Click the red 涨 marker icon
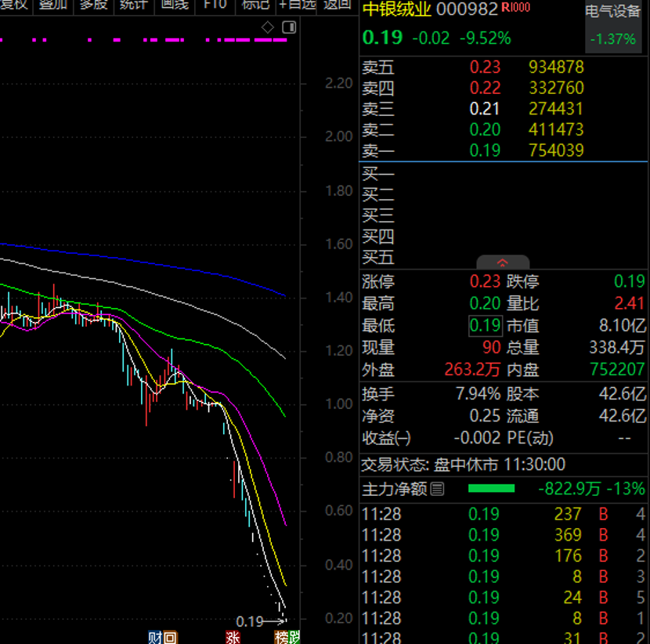Image resolution: width=650 pixels, height=644 pixels. pos(233,637)
